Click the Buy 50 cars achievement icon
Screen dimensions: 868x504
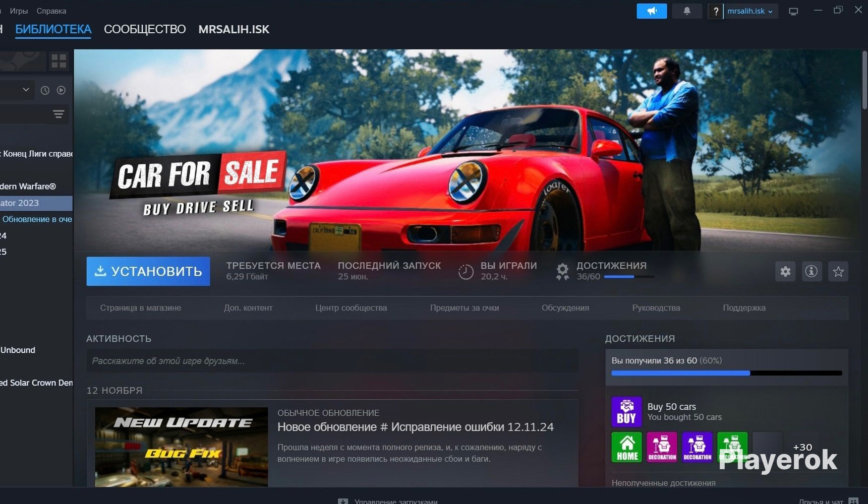pyautogui.click(x=626, y=412)
